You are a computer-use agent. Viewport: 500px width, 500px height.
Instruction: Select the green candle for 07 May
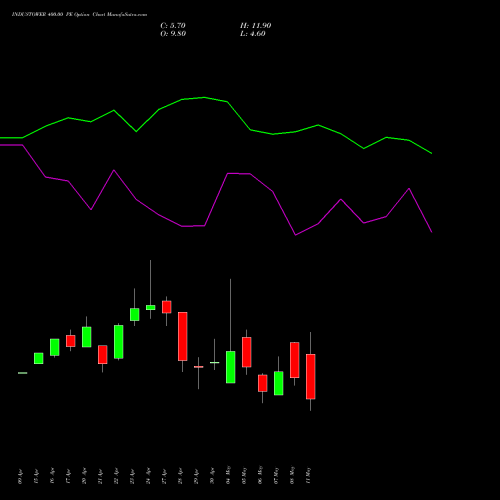(279, 383)
